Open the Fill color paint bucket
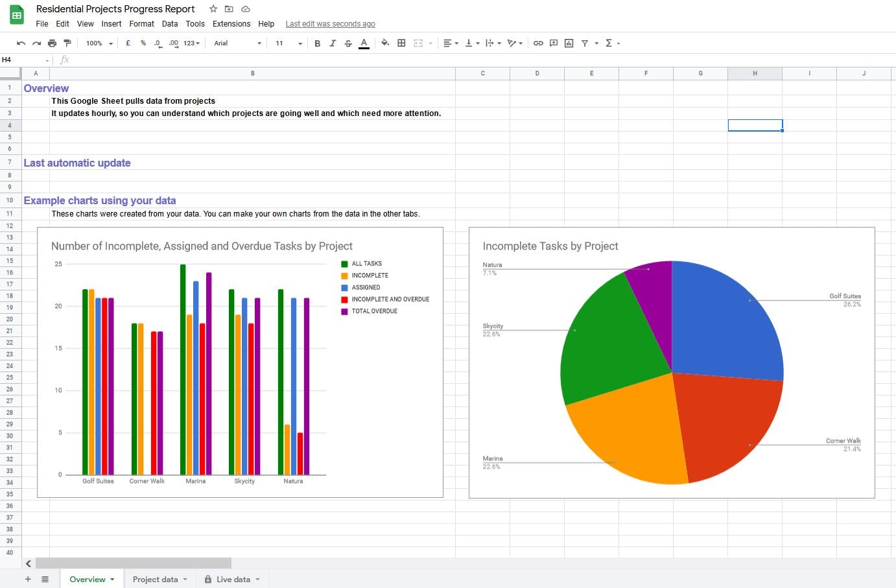 click(x=385, y=43)
